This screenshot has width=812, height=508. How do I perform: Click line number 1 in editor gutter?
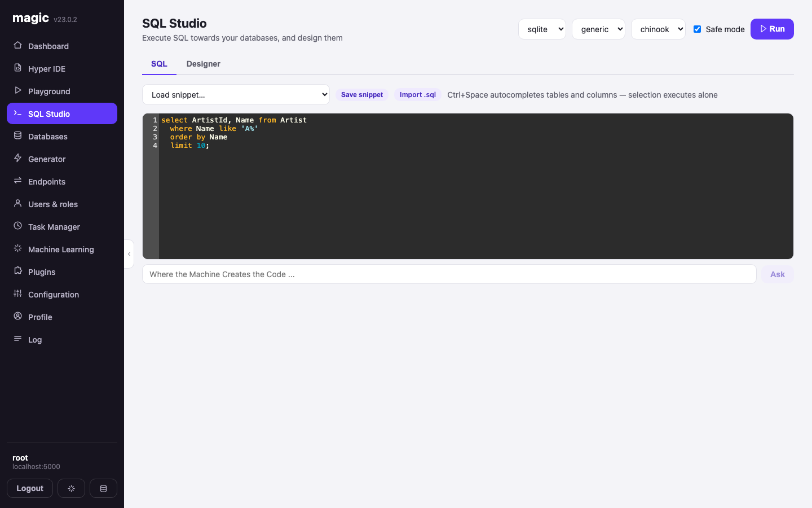(155, 120)
